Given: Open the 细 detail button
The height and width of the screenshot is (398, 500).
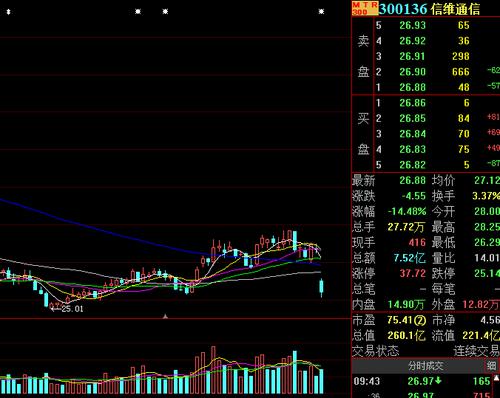Looking at the screenshot, I should click(491, 366).
